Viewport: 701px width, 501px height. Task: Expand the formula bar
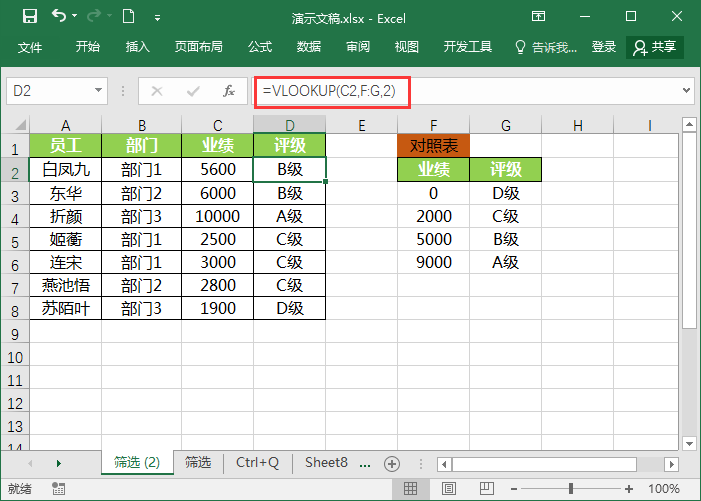point(686,91)
